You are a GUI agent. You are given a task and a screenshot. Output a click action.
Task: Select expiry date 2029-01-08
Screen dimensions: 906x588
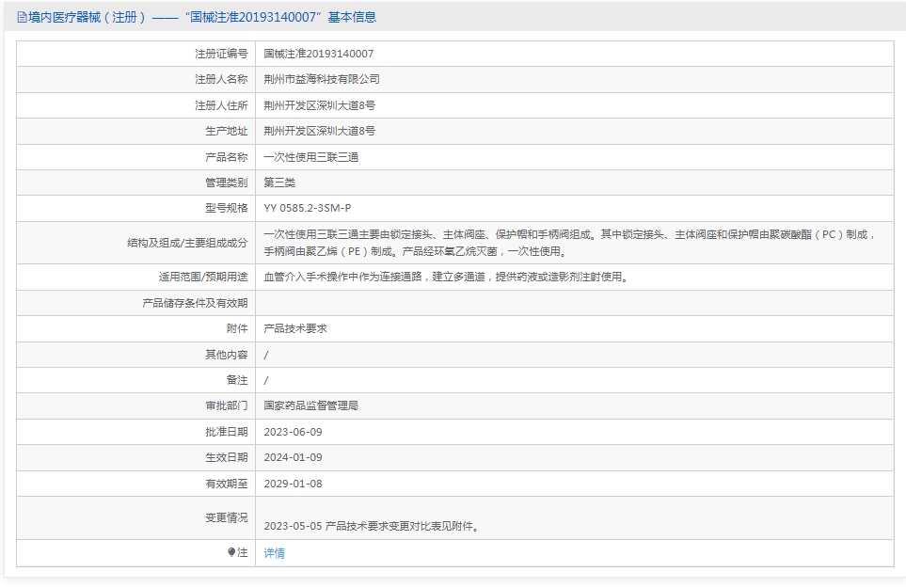(x=293, y=484)
